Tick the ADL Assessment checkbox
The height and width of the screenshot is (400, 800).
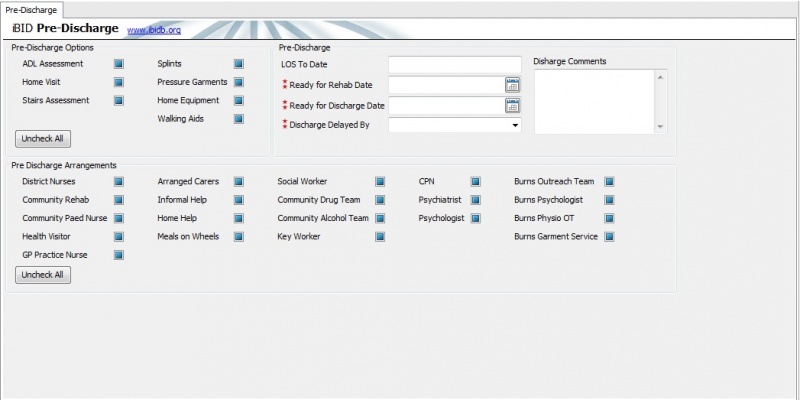(119, 64)
